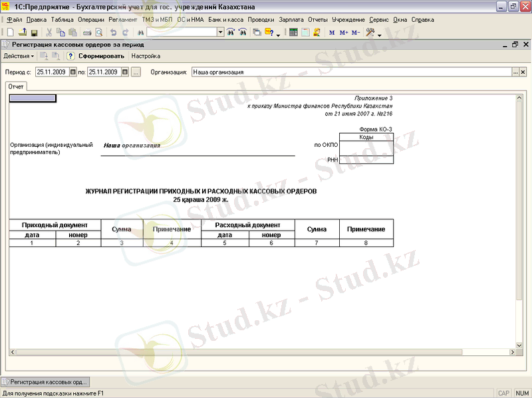Click the M+ memory add button
Screen dimensions: 532x398
click(344, 33)
